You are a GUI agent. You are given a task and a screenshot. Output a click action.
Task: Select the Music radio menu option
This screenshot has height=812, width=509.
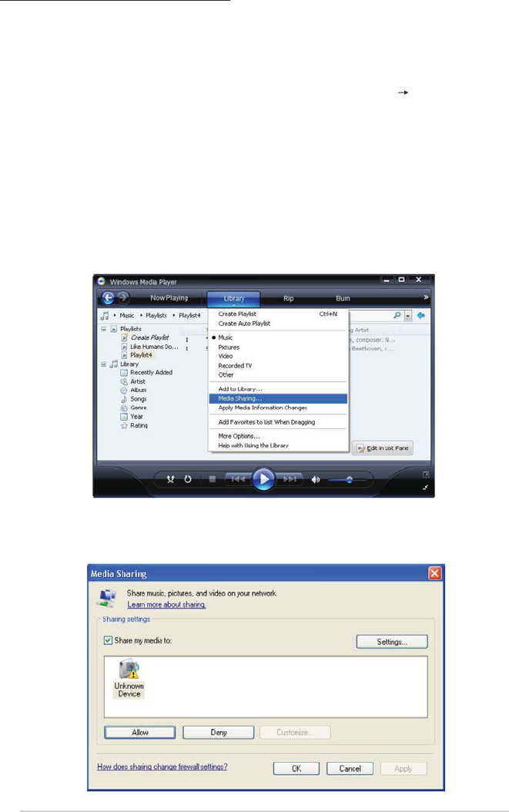(277, 337)
